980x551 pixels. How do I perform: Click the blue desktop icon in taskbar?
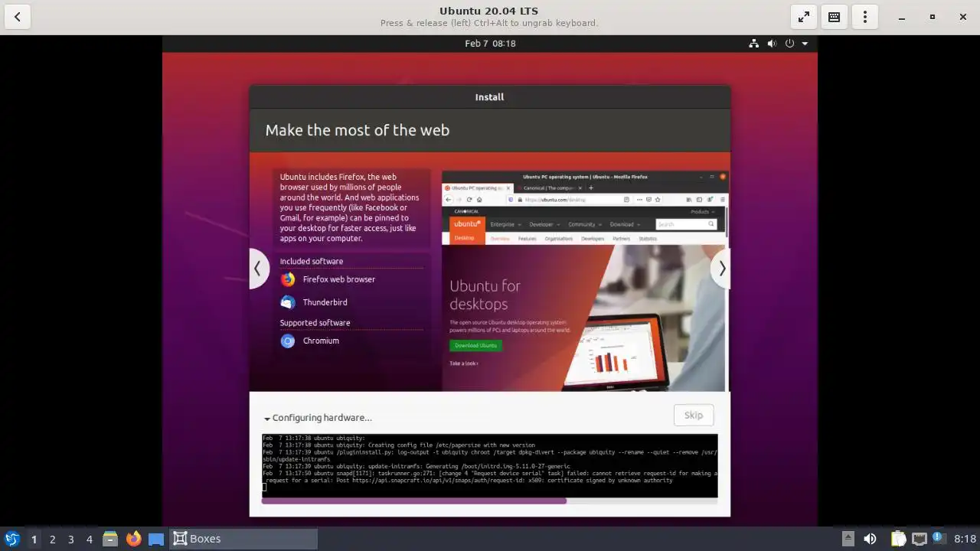coord(156,539)
